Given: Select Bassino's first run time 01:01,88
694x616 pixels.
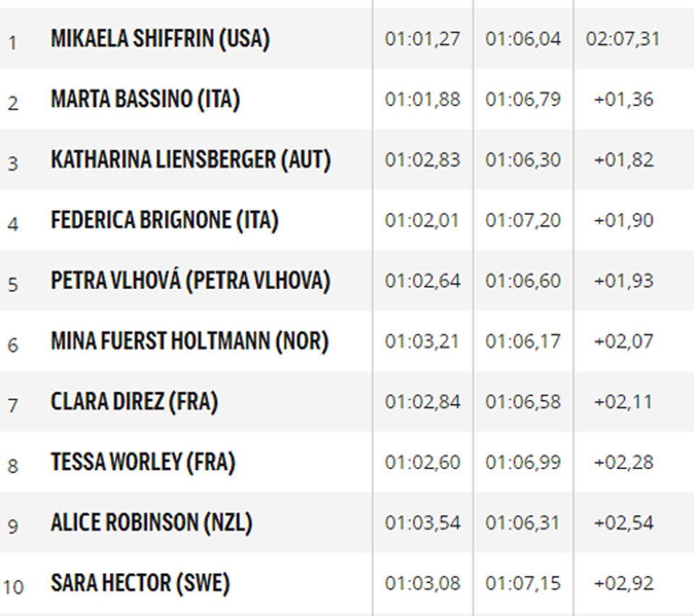Looking at the screenshot, I should coord(422,99).
